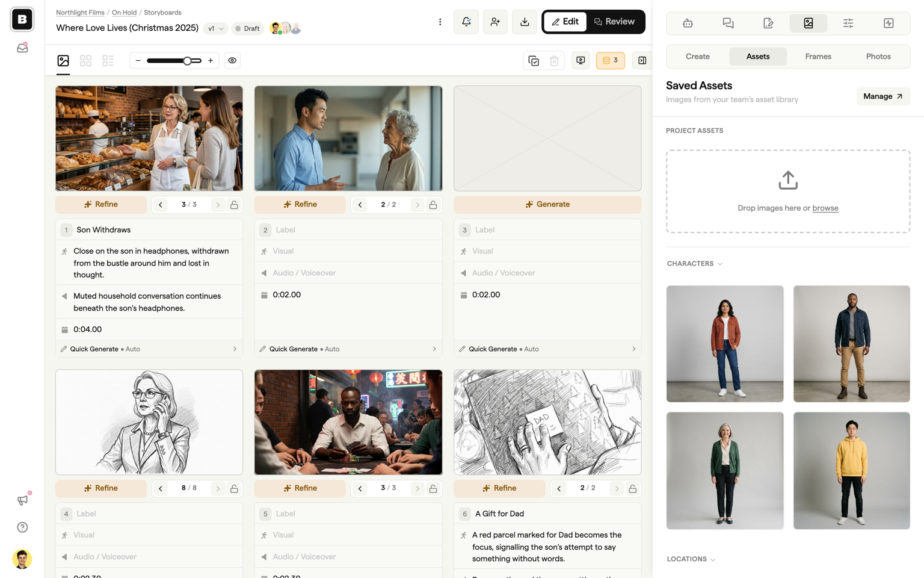Open the three-dot more options menu
Viewport: 924px width, 578px height.
pyautogui.click(x=440, y=22)
